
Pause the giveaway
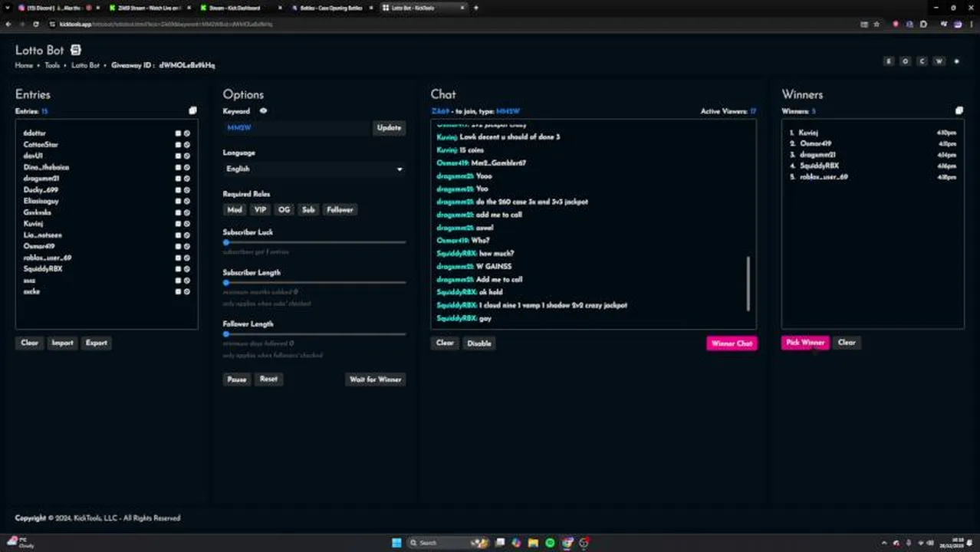(x=237, y=379)
